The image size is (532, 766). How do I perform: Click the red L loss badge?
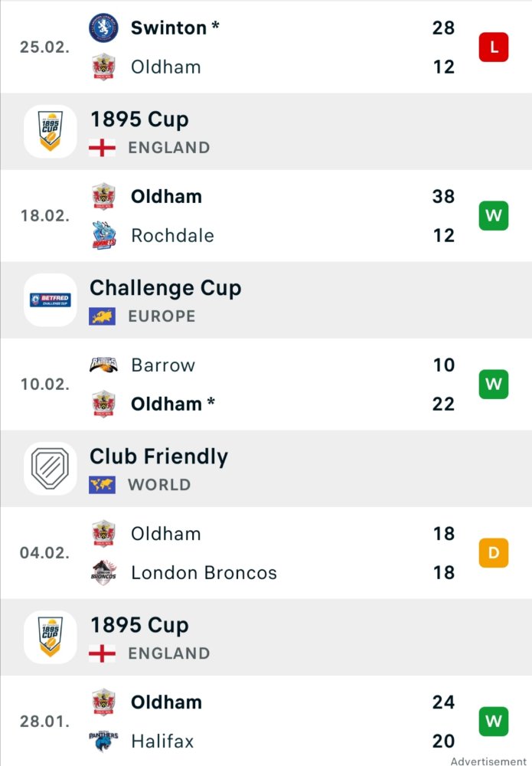click(494, 47)
